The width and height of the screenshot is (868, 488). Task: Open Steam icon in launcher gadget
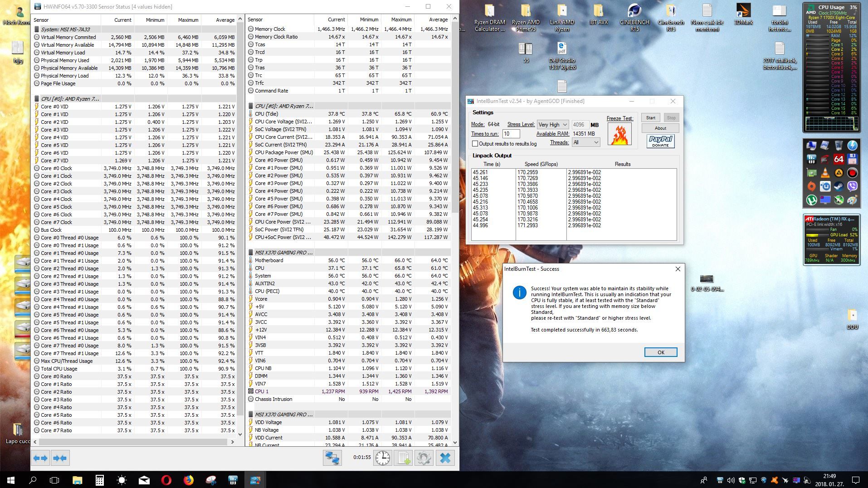coord(839,186)
